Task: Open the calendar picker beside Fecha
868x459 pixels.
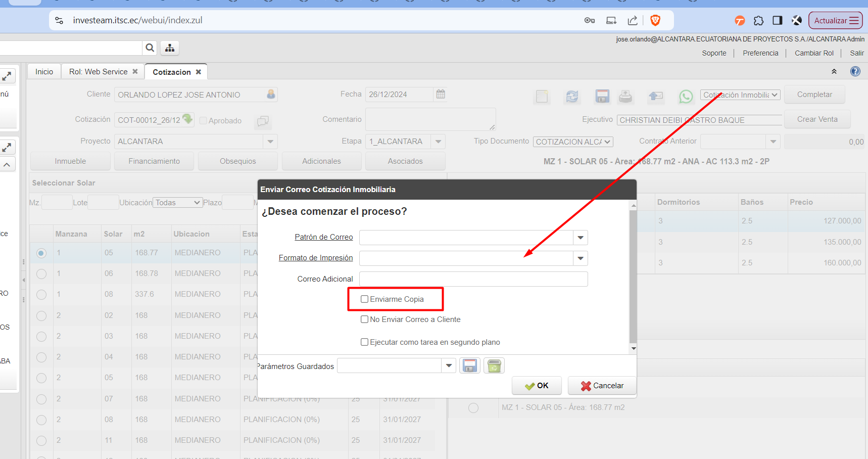Action: point(441,94)
